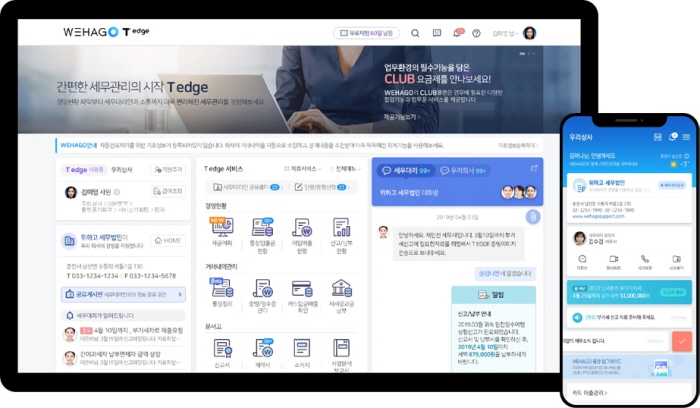This screenshot has height=408, width=700.
Task: Click www.wehagosupport.com link on phone
Action: [598, 216]
